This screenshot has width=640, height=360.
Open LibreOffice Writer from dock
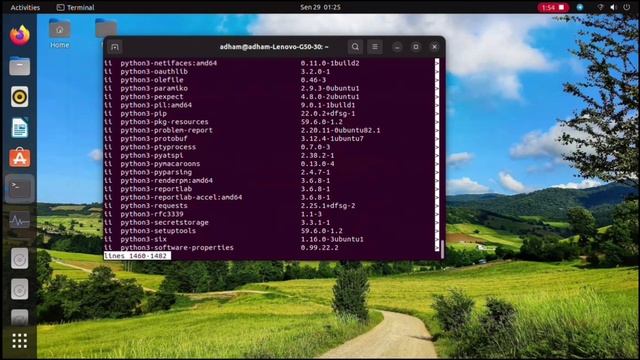click(x=20, y=127)
